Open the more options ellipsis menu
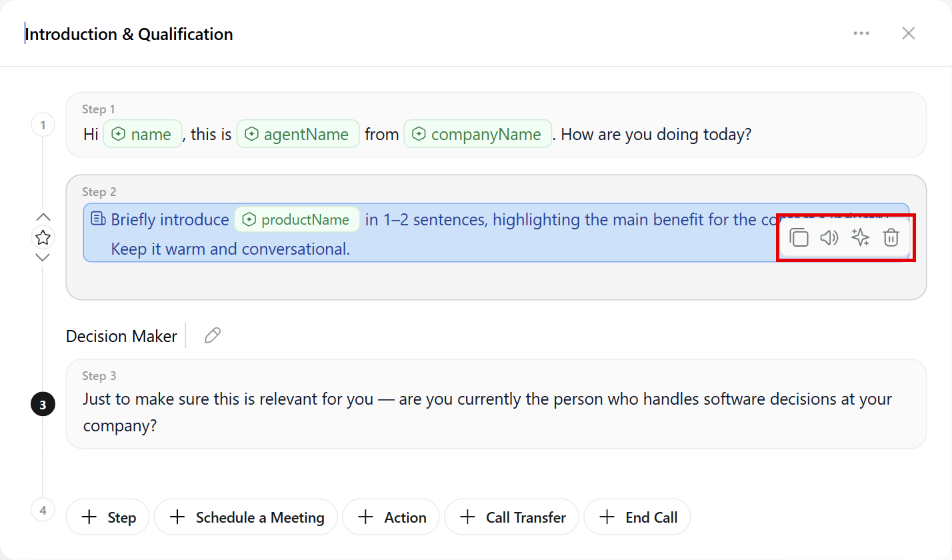This screenshot has height=560, width=952. click(861, 33)
